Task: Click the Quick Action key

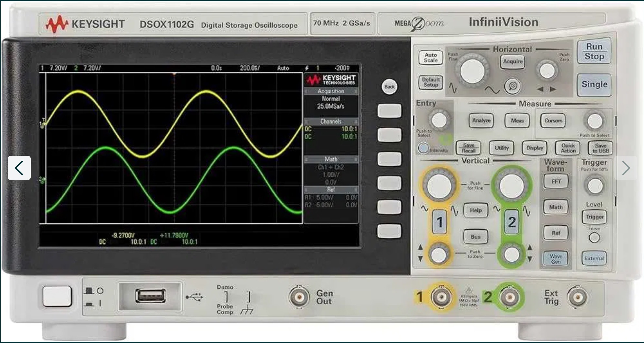Action: coord(568,148)
